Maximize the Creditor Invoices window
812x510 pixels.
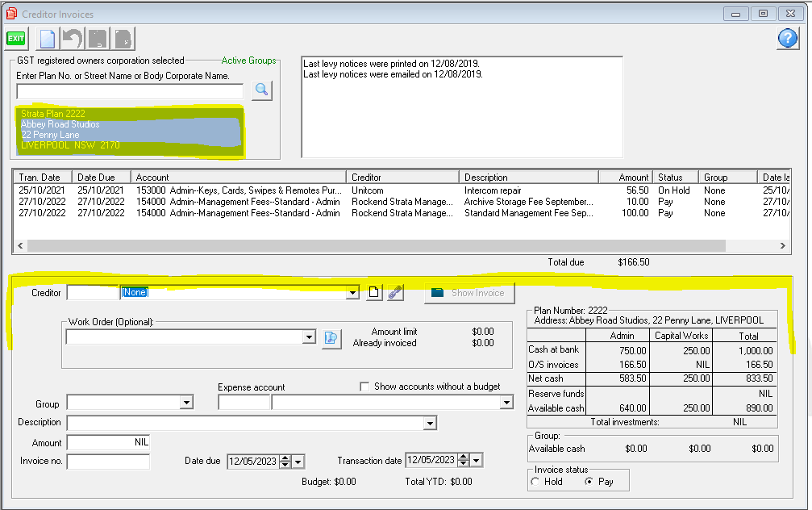763,14
